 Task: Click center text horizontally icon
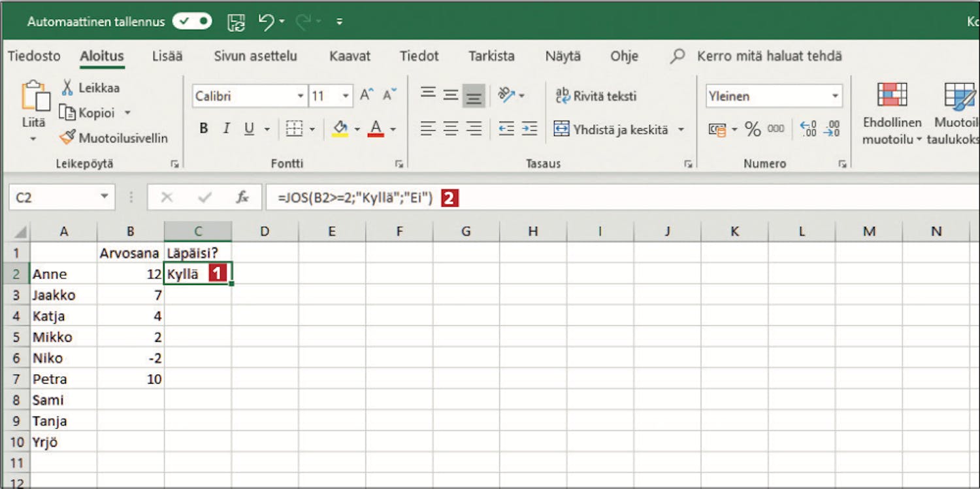(451, 129)
